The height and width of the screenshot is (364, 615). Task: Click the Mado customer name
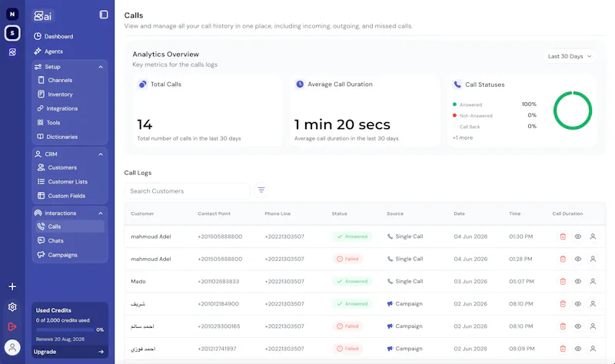[x=138, y=281]
